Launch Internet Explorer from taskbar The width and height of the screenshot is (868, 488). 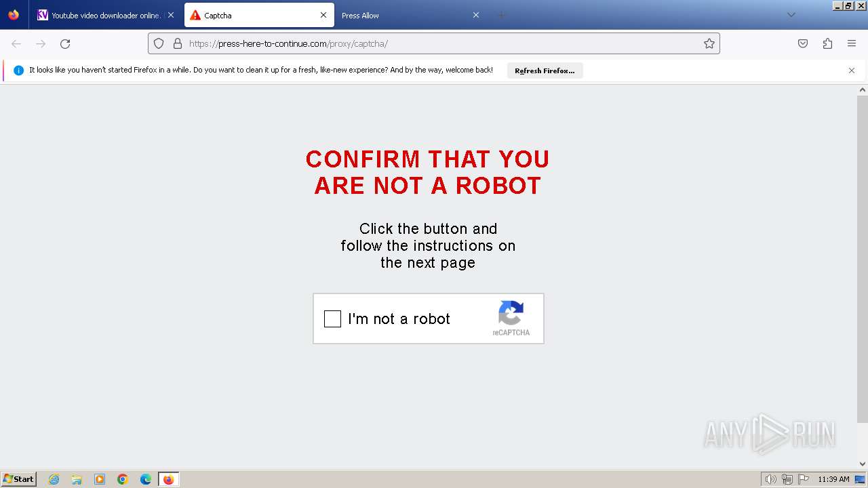(54, 479)
